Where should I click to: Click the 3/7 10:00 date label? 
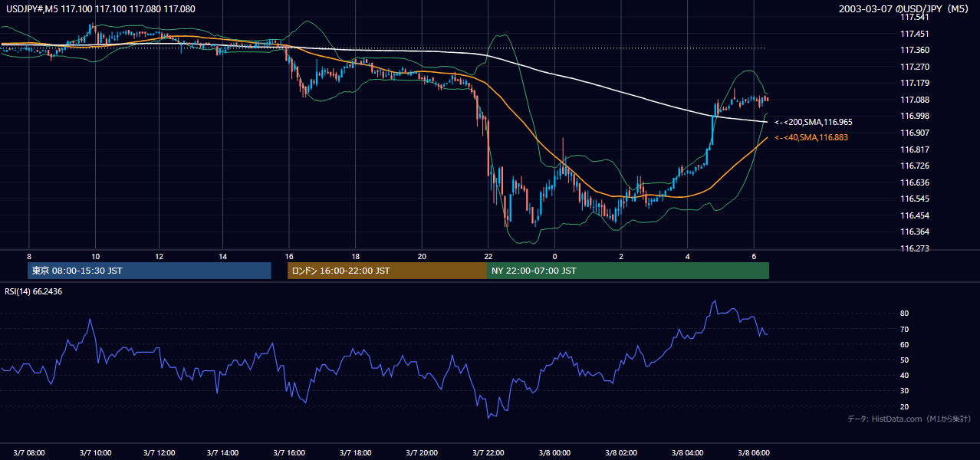(x=95, y=453)
